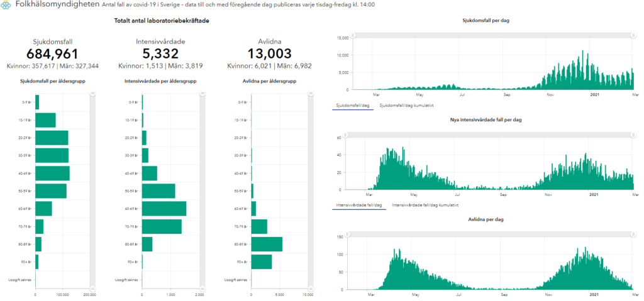Screen dimensions: 644x301
Task: Click the 80-89 år bar in Avlidna chart
Action: tap(267, 244)
